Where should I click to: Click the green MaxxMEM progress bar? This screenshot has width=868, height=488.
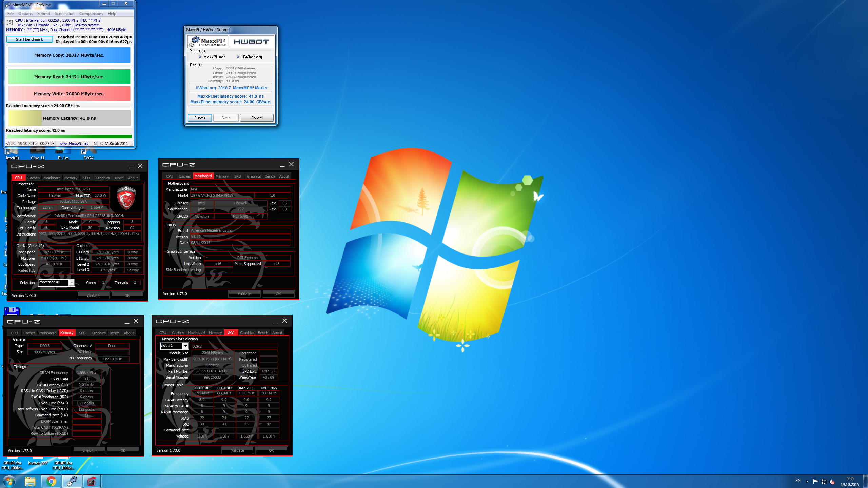coord(69,137)
